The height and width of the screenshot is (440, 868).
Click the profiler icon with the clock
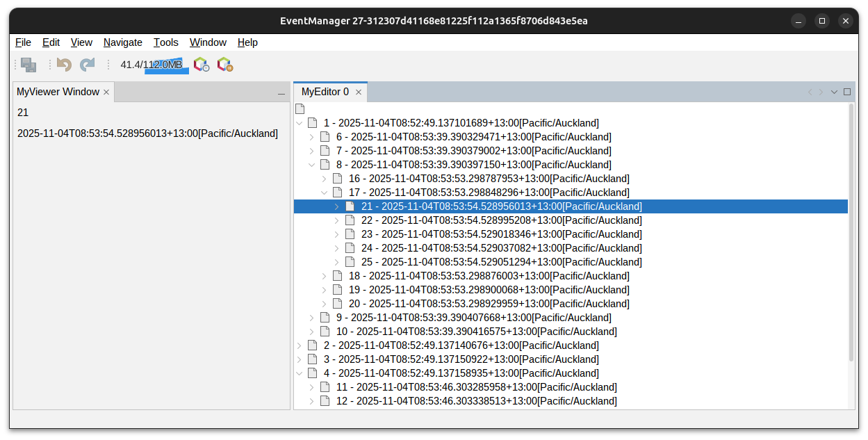pos(201,65)
